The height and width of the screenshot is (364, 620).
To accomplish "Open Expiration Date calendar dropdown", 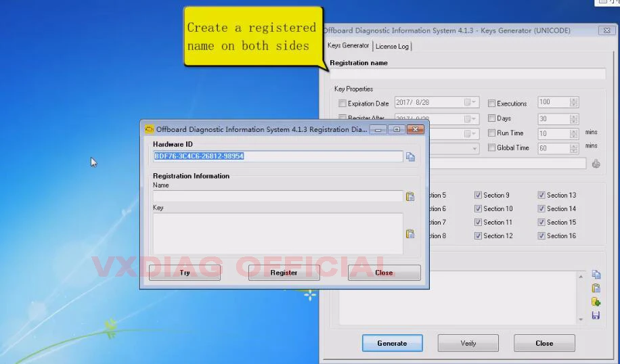I will coord(470,102).
